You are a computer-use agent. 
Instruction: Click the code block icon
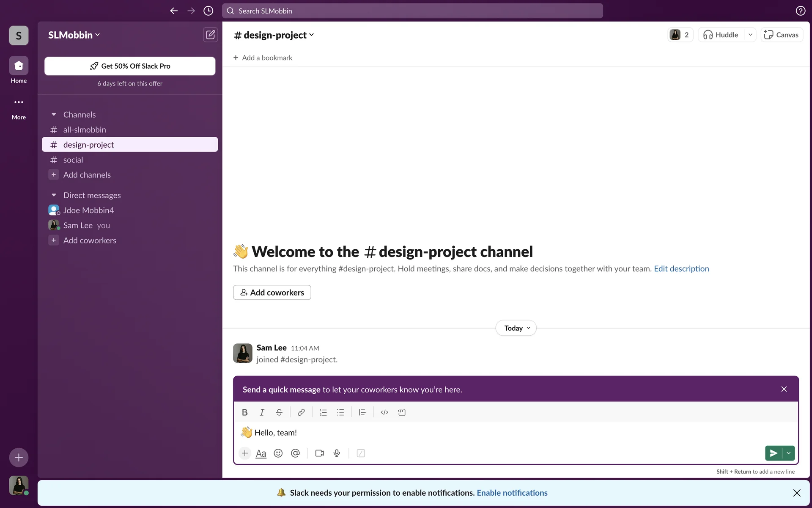coord(402,412)
